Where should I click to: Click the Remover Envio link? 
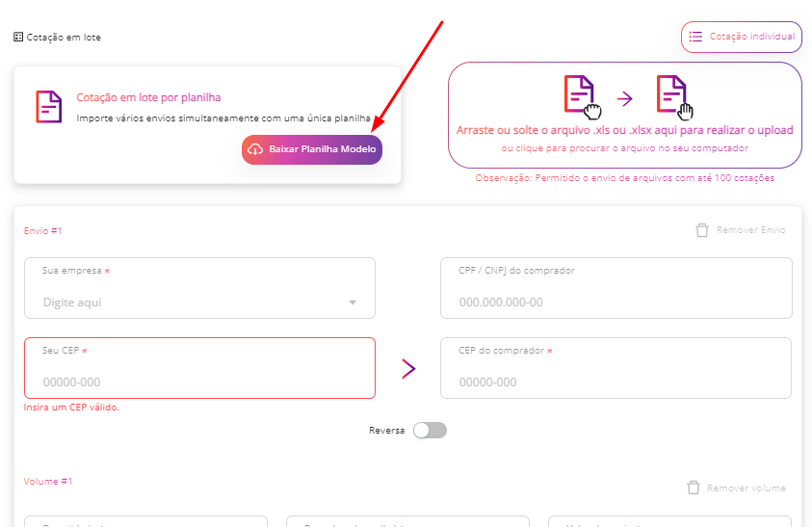pyautogui.click(x=751, y=230)
